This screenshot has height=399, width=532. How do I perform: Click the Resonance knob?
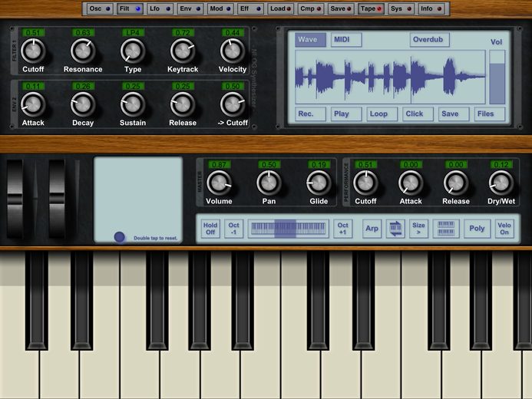(83, 51)
